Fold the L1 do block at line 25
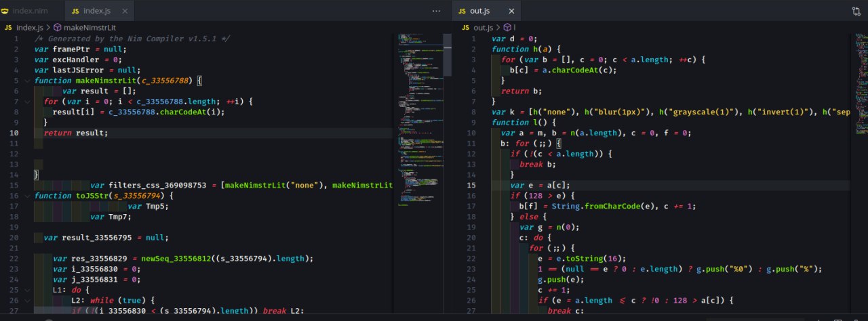The height and width of the screenshot is (321, 868). pyautogui.click(x=26, y=290)
